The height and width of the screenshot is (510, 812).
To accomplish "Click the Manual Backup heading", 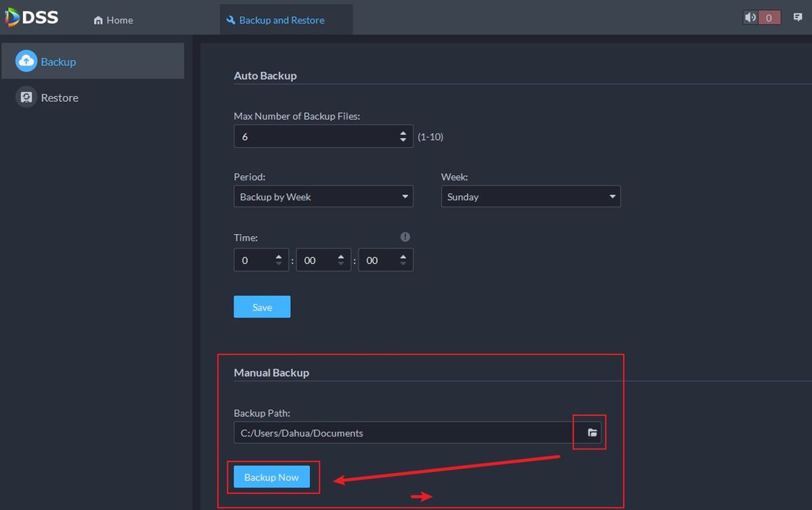I will point(271,373).
